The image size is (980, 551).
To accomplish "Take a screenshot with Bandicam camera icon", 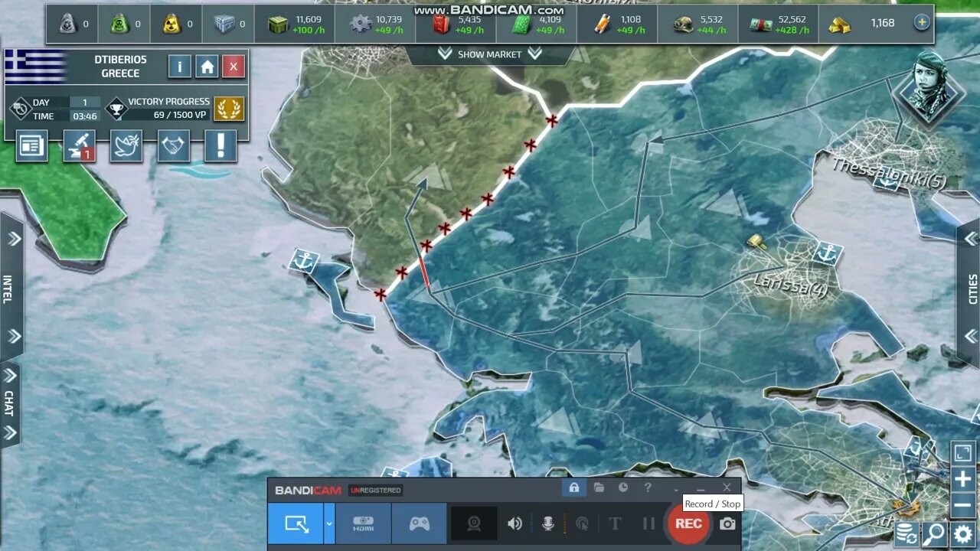I will coord(727,524).
